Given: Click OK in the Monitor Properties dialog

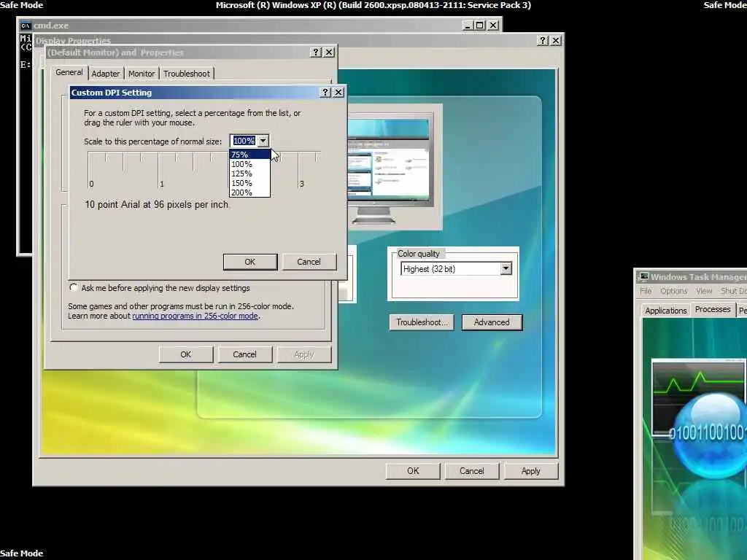Looking at the screenshot, I should 186,354.
